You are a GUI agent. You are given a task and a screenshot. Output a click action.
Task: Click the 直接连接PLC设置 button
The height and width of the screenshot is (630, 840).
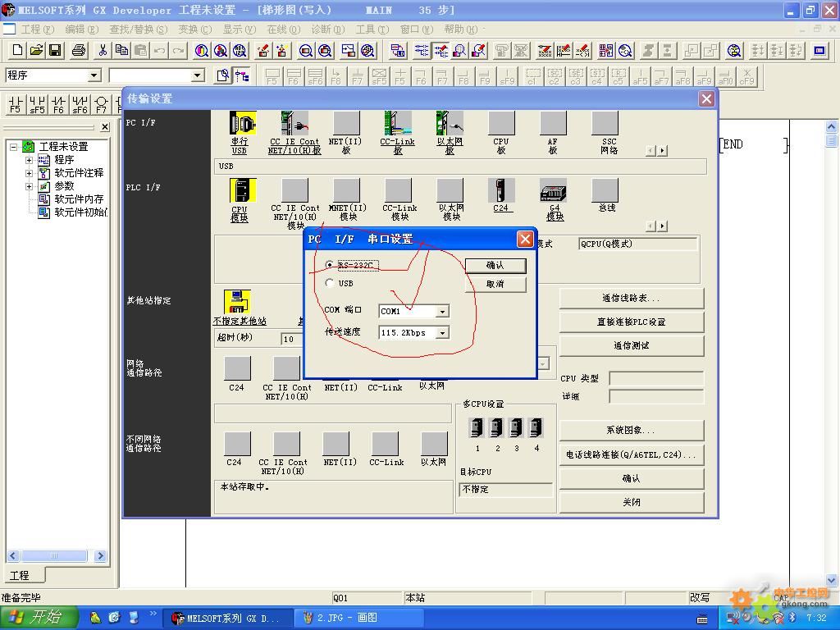point(632,322)
